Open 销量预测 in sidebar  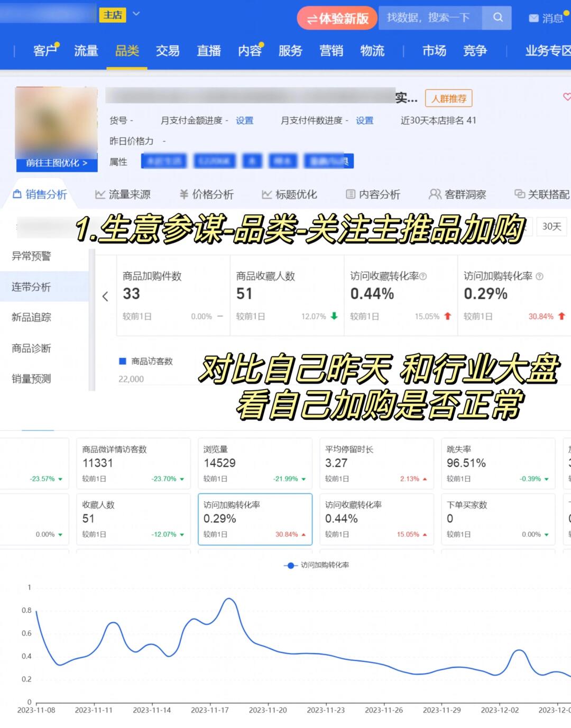[31, 379]
